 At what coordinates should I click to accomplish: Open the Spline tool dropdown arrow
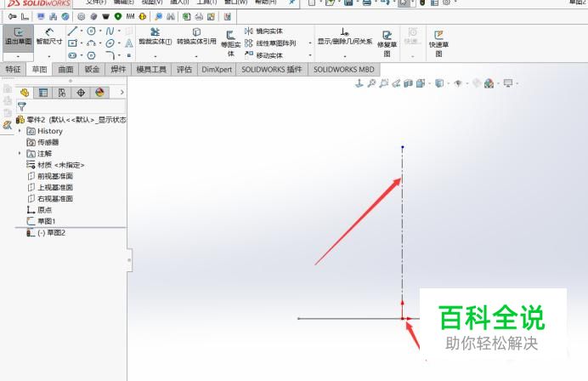click(x=119, y=31)
